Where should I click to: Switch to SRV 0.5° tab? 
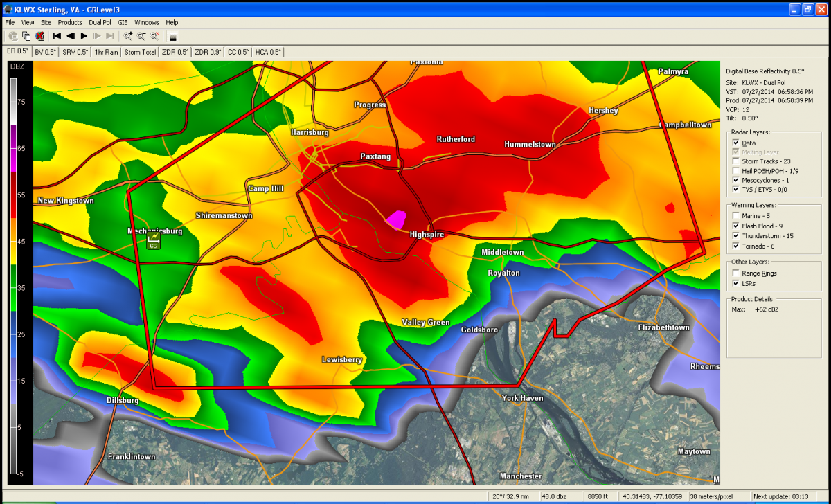[75, 52]
